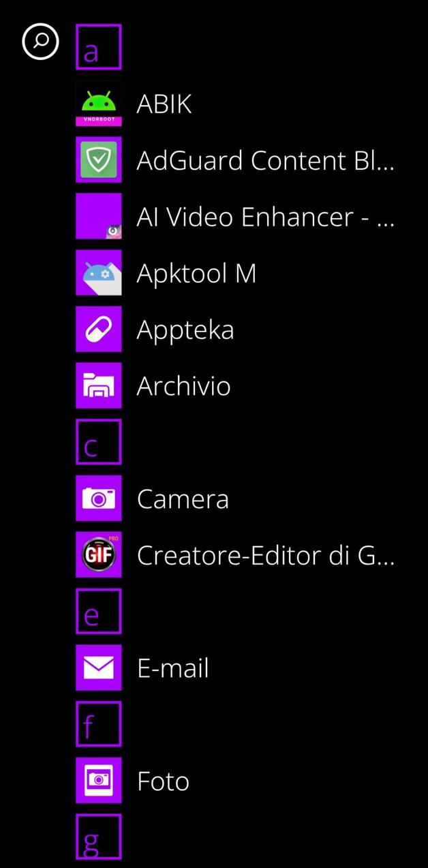This screenshot has width=428, height=868.
Task: Select the Archivio text label
Action: (183, 385)
